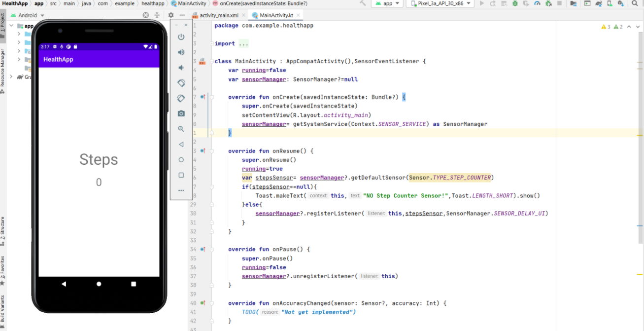Click the emulator toolbar overview square

[x=181, y=175]
